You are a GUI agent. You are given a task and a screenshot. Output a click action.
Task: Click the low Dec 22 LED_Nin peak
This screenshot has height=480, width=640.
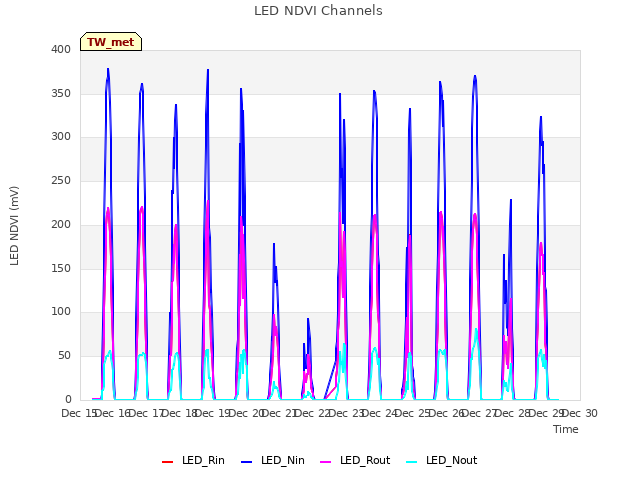pos(308,319)
